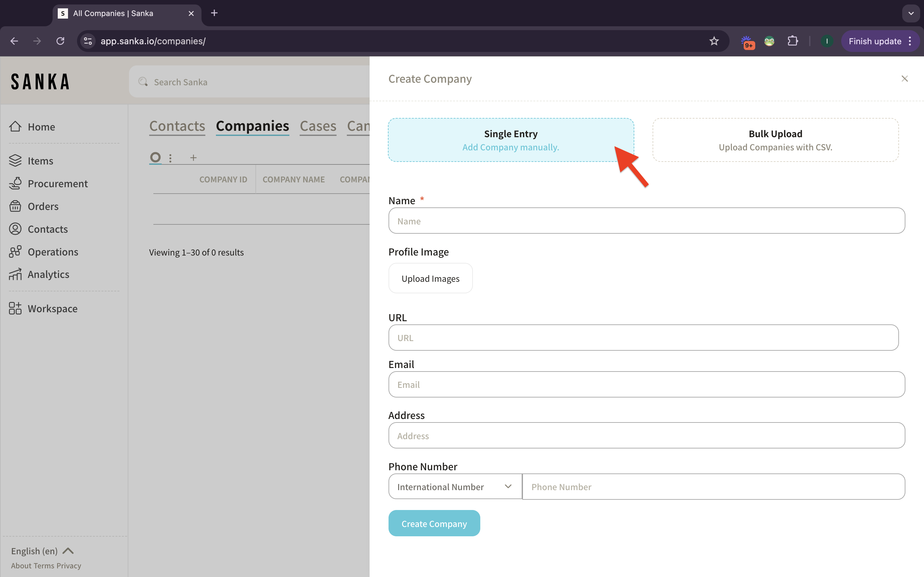
Task: Click the Home icon in sidebar
Action: (15, 126)
